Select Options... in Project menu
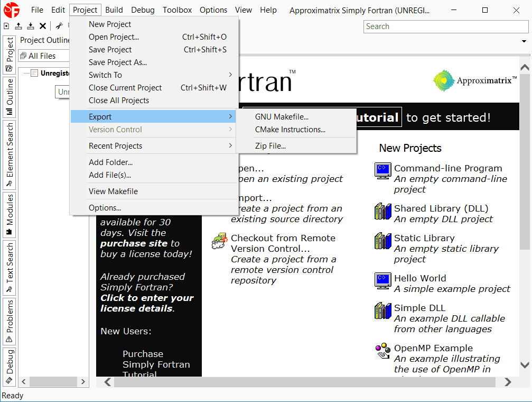This screenshot has height=402, width=532. tap(154, 208)
